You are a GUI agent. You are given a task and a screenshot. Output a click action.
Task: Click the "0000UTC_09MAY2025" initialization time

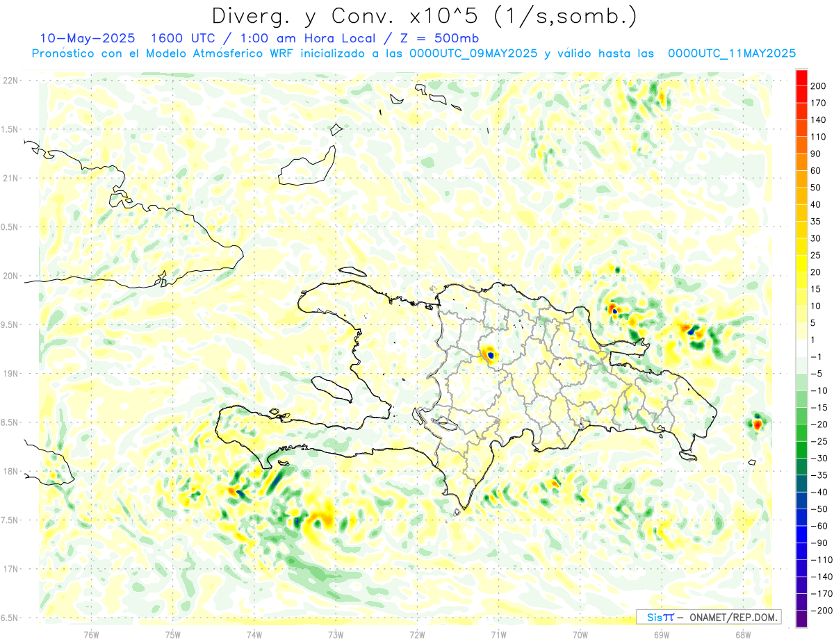click(x=474, y=53)
